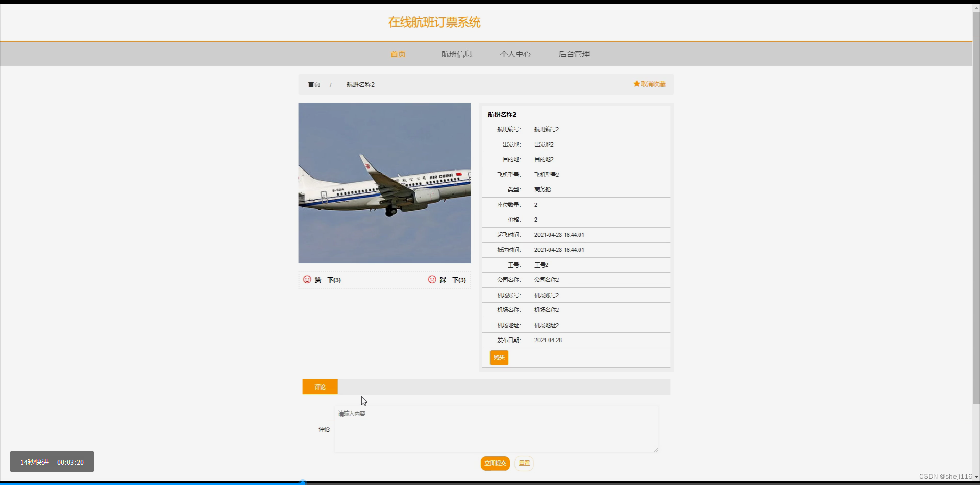This screenshot has height=485, width=980.
Task: Click the comment text area 请输入内容
Action: (x=496, y=429)
